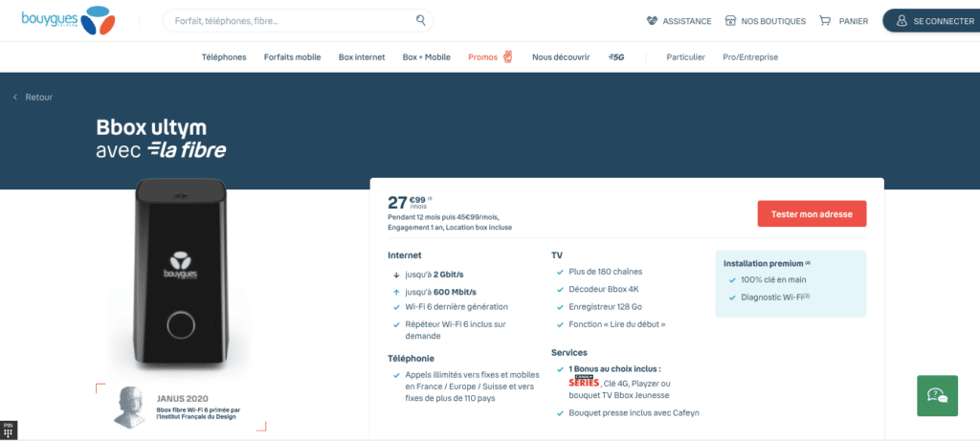Focus the Forfait, téléphones, fibre search field
Viewport: 980px width, 442px height.
[298, 21]
